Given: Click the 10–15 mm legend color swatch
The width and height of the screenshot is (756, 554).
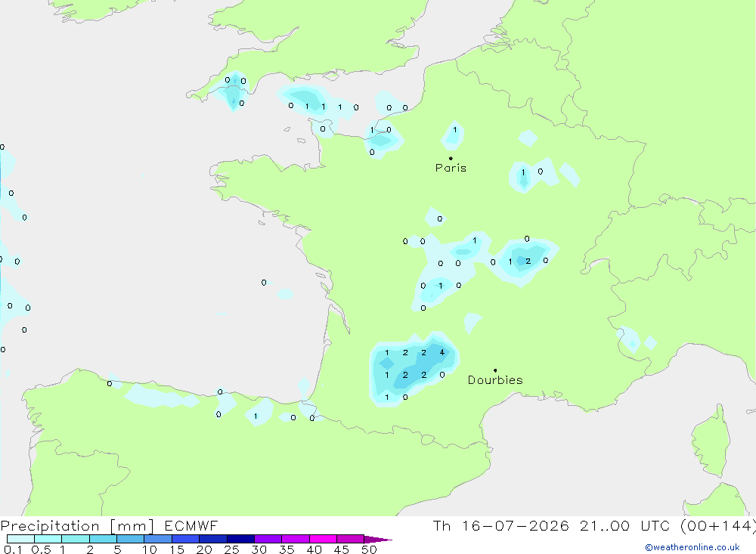Looking at the screenshot, I should (x=158, y=539).
